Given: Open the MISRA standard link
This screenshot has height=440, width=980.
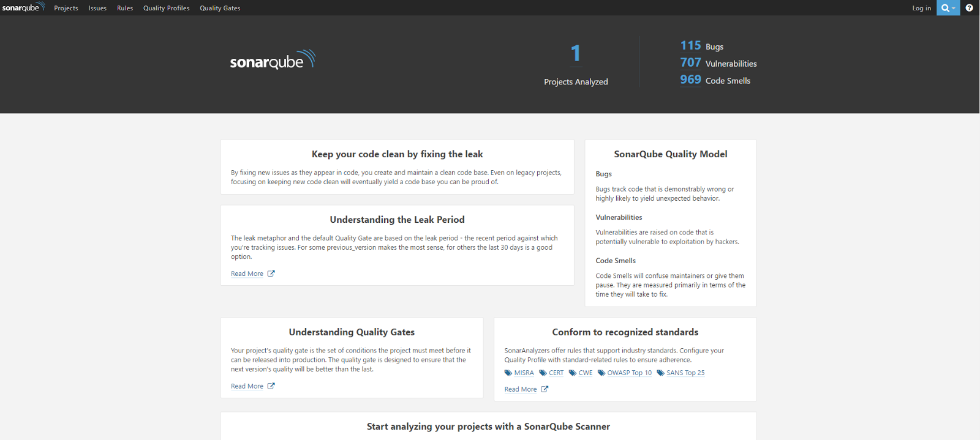Looking at the screenshot, I should coord(524,373).
